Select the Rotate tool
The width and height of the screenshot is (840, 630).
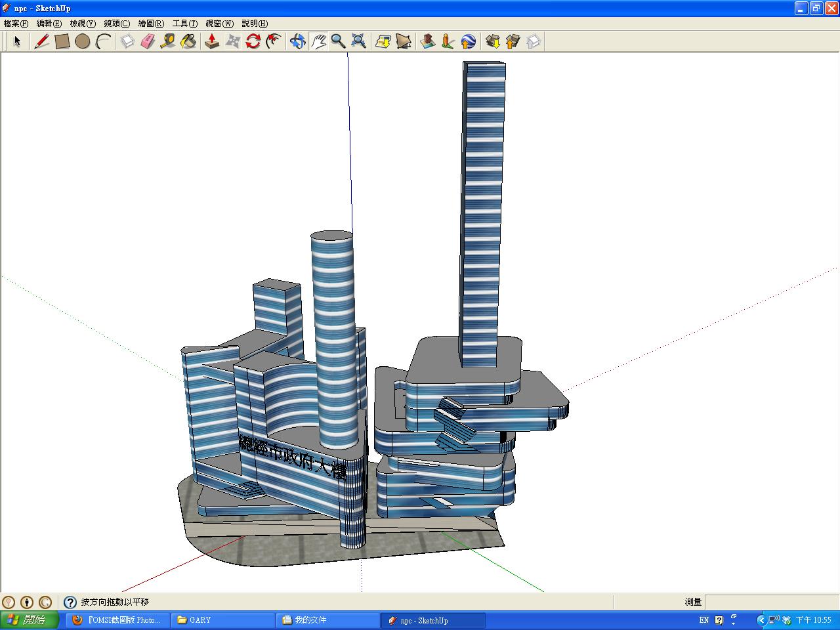(253, 41)
